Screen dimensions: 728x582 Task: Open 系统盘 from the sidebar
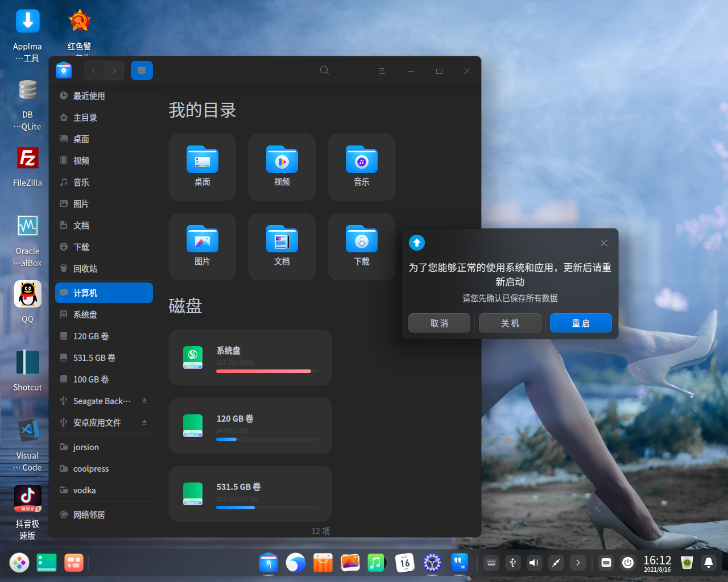tap(104, 315)
